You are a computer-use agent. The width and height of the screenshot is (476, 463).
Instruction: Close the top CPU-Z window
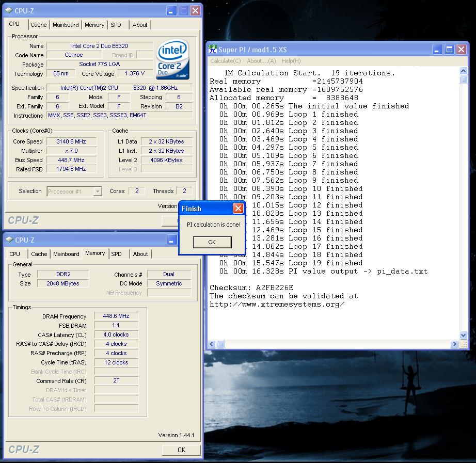click(x=196, y=11)
